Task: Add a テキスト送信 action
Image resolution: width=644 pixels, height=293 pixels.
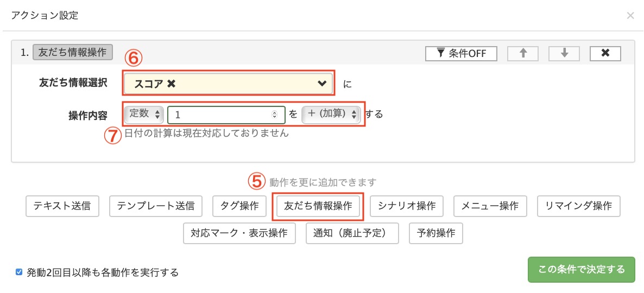Action: (62, 206)
